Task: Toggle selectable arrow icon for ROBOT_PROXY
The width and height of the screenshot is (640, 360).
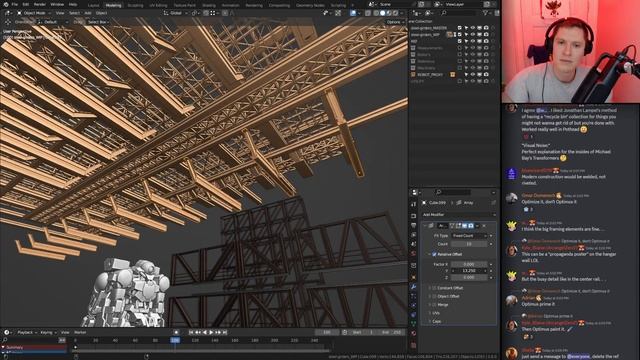Action: [466, 75]
